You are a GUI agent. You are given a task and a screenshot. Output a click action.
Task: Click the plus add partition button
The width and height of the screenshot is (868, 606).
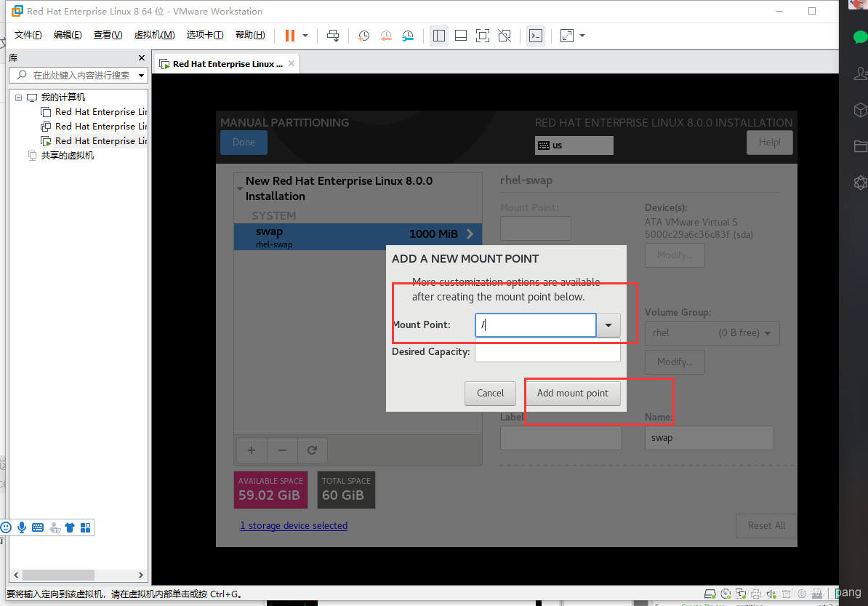tap(252, 450)
